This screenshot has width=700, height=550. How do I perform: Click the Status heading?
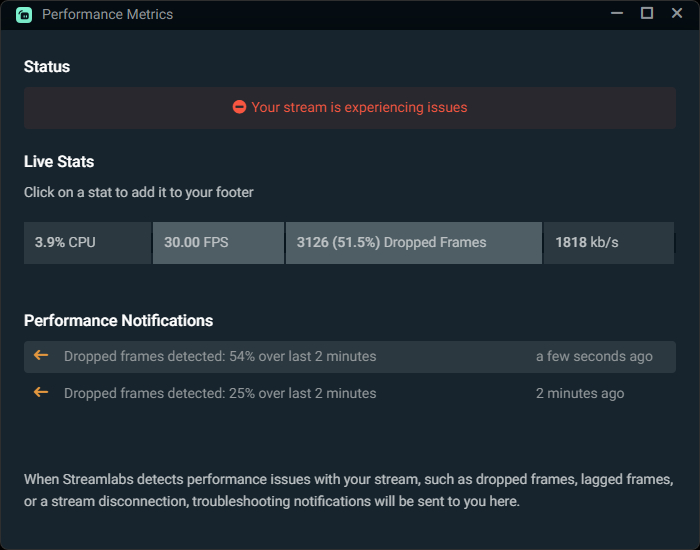(x=47, y=67)
